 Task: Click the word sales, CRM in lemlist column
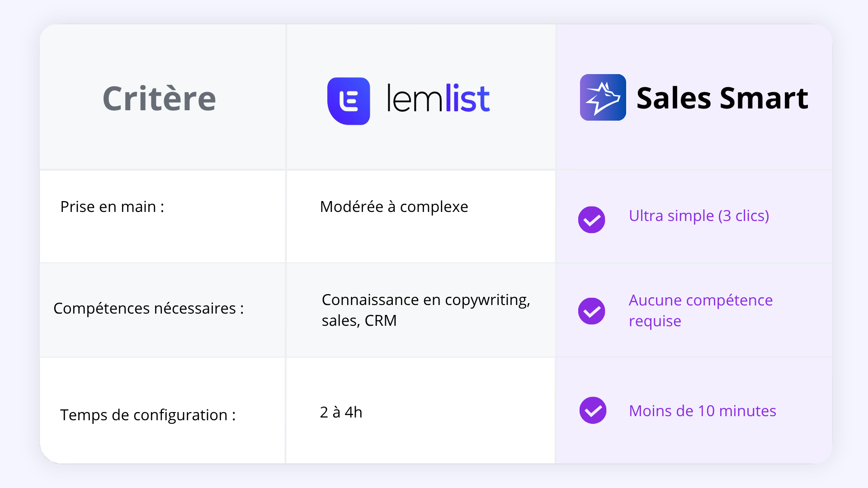pos(359,320)
